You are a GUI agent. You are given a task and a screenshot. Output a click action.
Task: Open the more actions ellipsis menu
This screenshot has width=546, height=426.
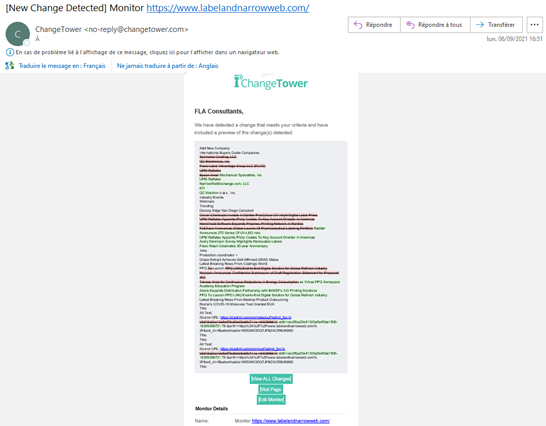[x=535, y=25]
